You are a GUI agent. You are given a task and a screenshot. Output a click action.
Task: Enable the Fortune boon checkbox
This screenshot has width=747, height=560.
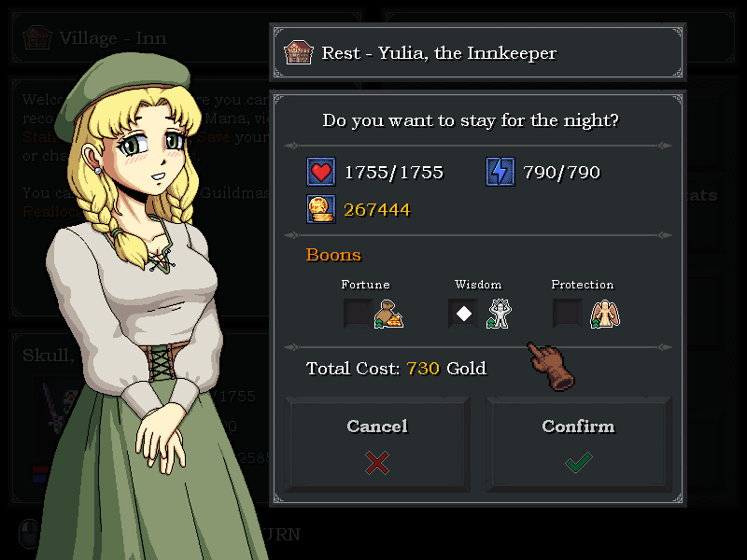pos(358,314)
